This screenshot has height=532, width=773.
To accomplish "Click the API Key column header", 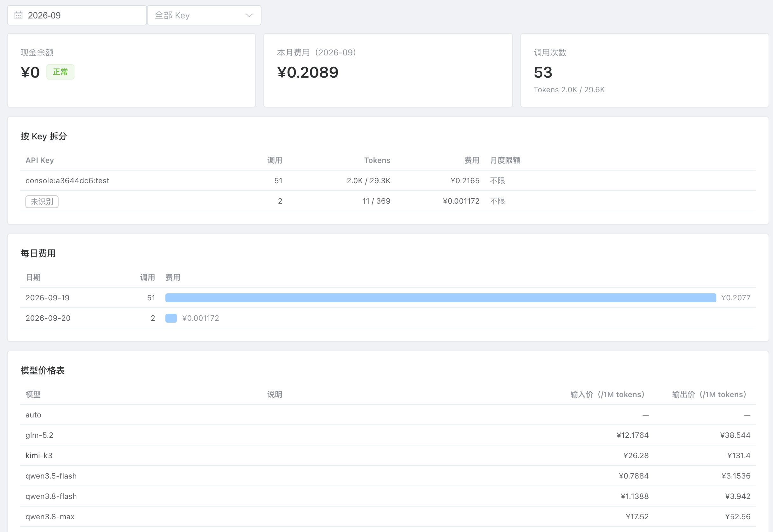I will click(x=40, y=160).
